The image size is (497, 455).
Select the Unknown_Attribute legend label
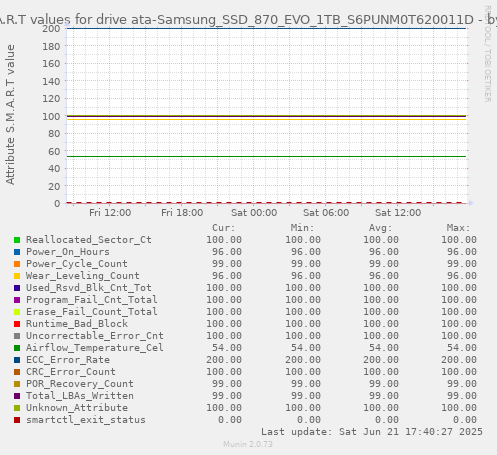[x=77, y=408]
